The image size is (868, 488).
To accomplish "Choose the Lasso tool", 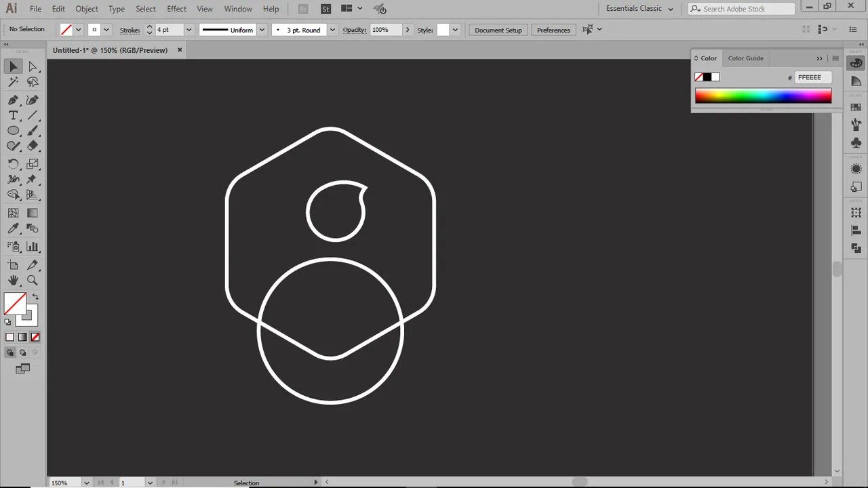I will (x=33, y=82).
